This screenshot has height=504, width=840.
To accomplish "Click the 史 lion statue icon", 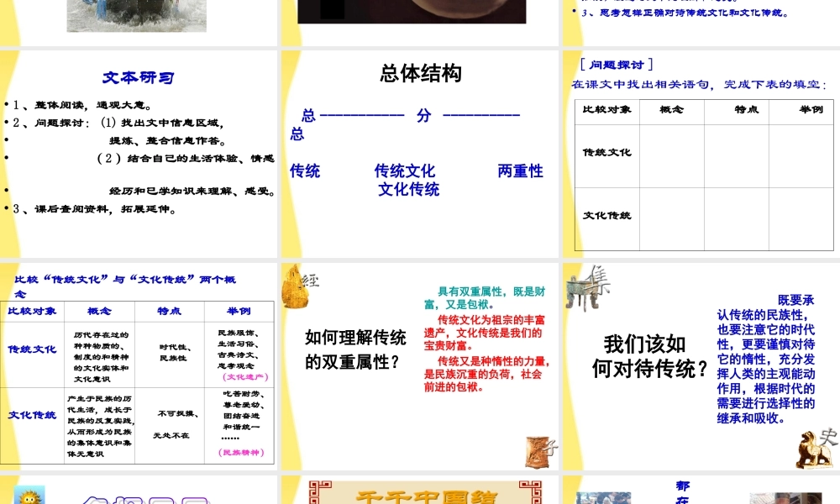I will pos(816,449).
